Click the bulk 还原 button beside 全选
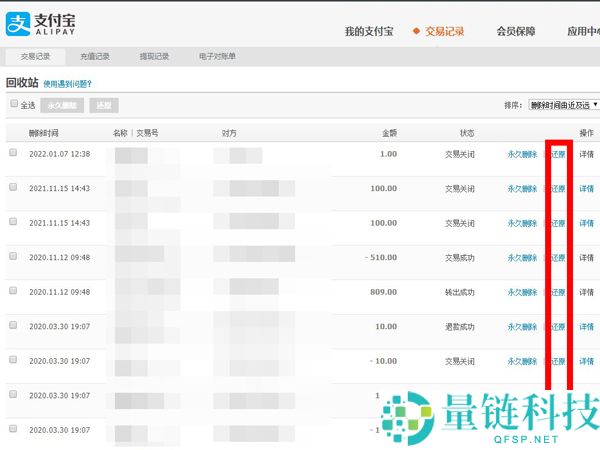 pyautogui.click(x=103, y=105)
